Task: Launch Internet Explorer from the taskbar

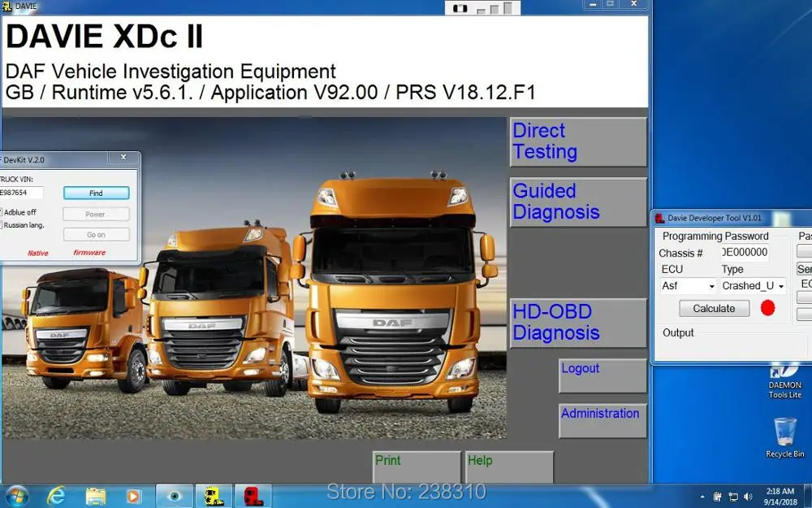Action: 56,497
